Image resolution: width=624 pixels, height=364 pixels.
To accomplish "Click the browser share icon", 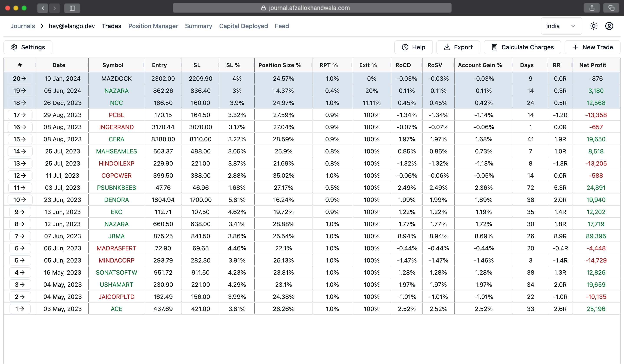I will [591, 8].
